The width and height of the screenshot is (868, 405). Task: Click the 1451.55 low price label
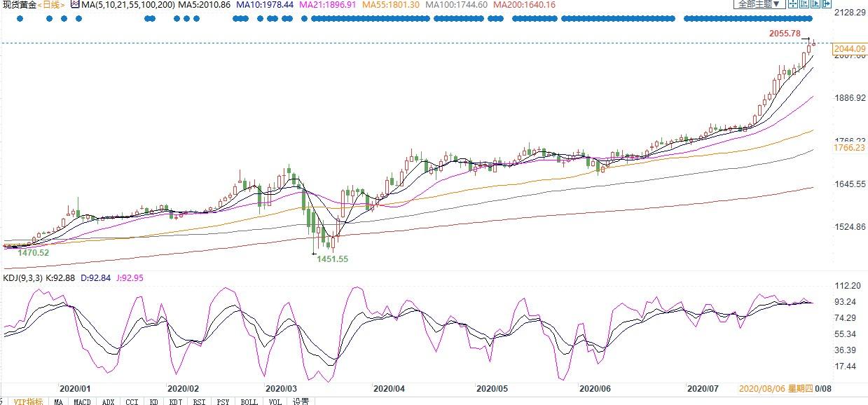332,259
